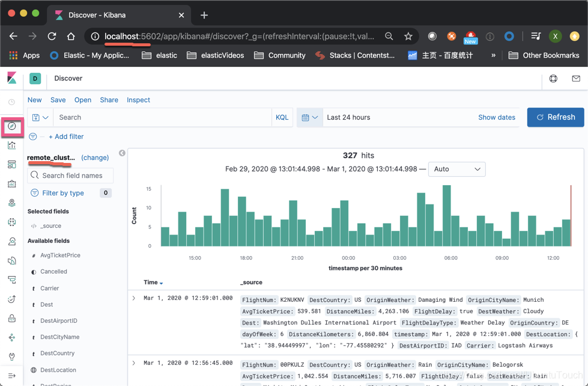Viewport: 588px width, 386px height.
Task: Open the newsfeed mail icon in header
Action: [x=576, y=79]
